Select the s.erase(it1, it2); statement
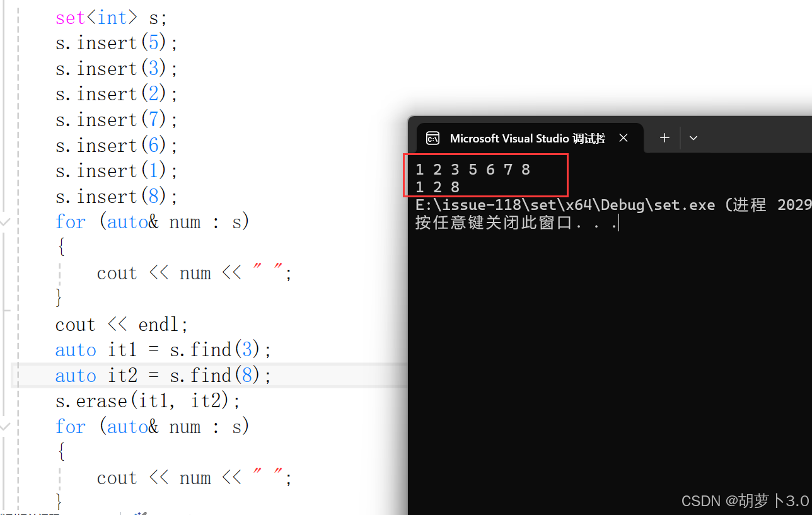The width and height of the screenshot is (812, 515). point(146,400)
